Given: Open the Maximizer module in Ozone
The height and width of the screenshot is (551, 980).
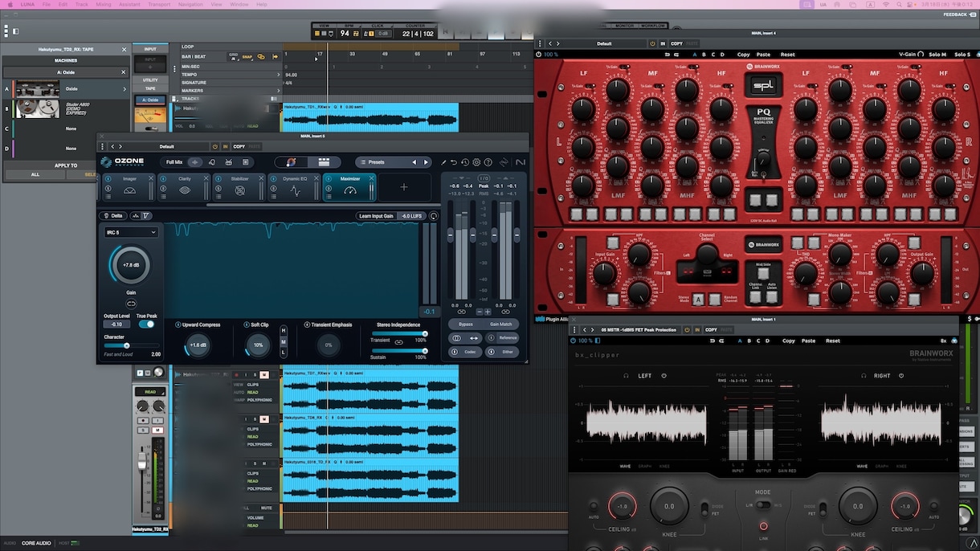Looking at the screenshot, I should point(350,188).
